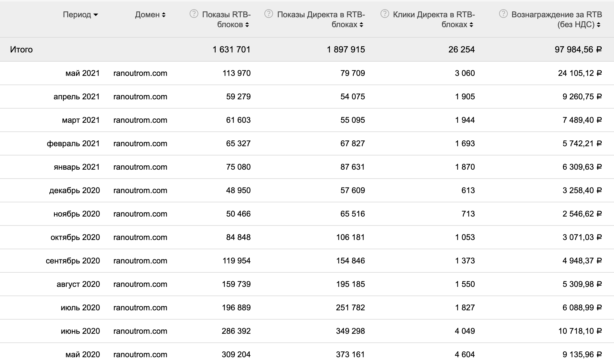Click sort arrows for Вознаграждение за RTB column
Image resolution: width=614 pixels, height=364 pixels.
[x=599, y=25]
